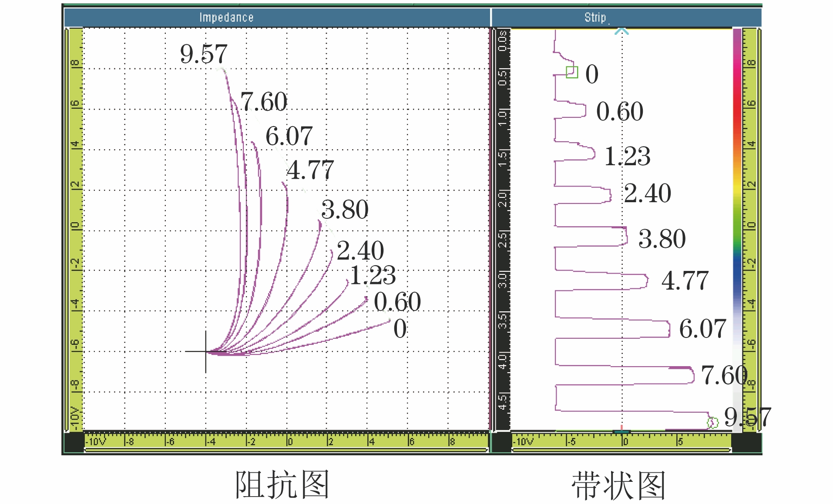Viewport: 833px width, 504px height.
Task: Select the 6.07 peak label in Strip chart
Action: (x=702, y=328)
